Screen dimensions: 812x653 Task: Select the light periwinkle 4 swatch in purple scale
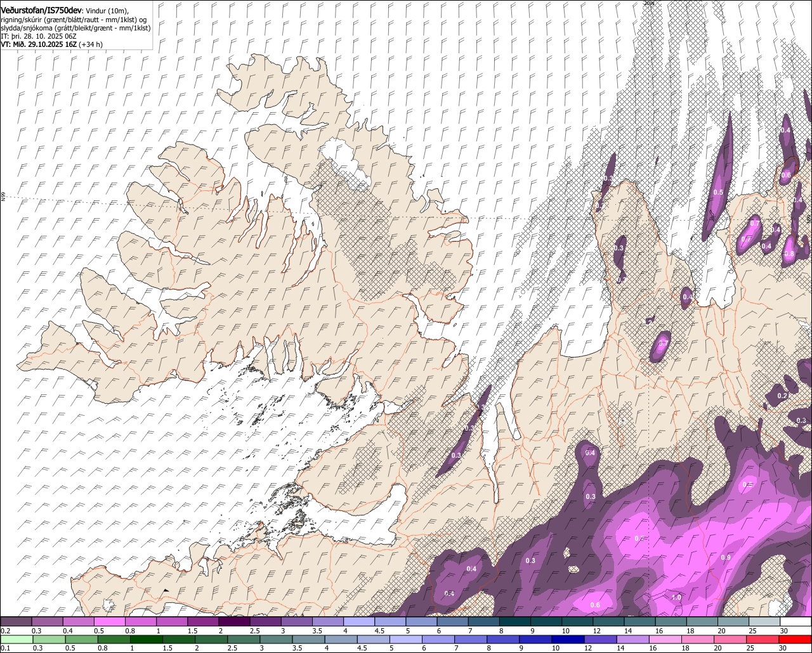point(359,621)
